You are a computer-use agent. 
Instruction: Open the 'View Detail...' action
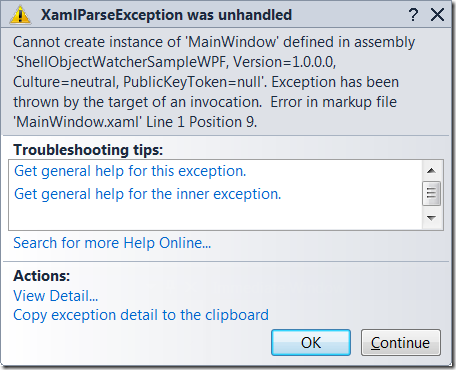(56, 296)
